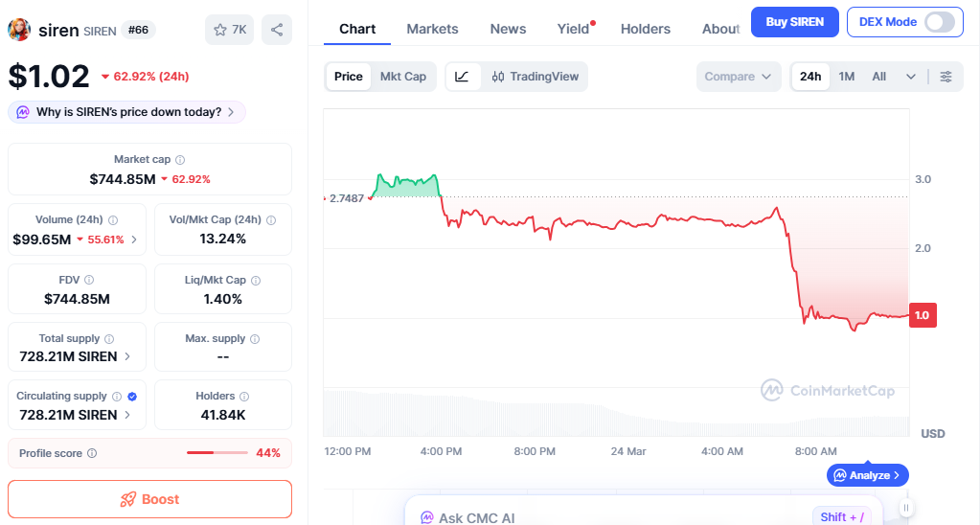
Task: Open the share icon button
Action: pos(277,30)
